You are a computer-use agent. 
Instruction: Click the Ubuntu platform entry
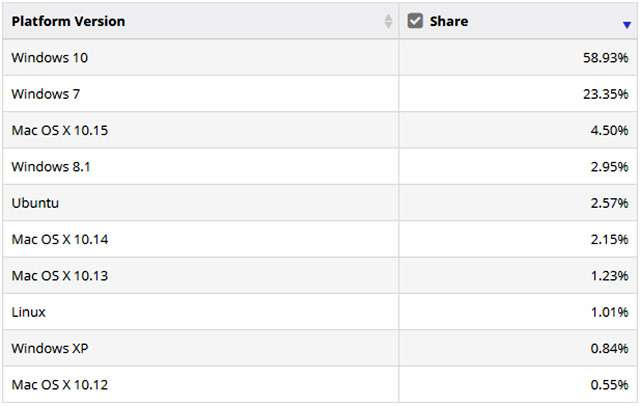tap(35, 203)
